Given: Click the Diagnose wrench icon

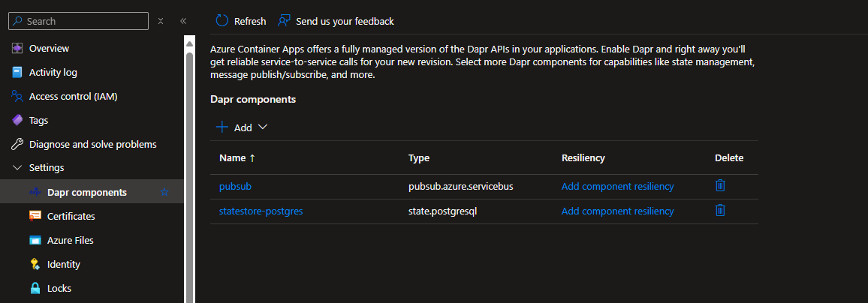Looking at the screenshot, I should 17,144.
